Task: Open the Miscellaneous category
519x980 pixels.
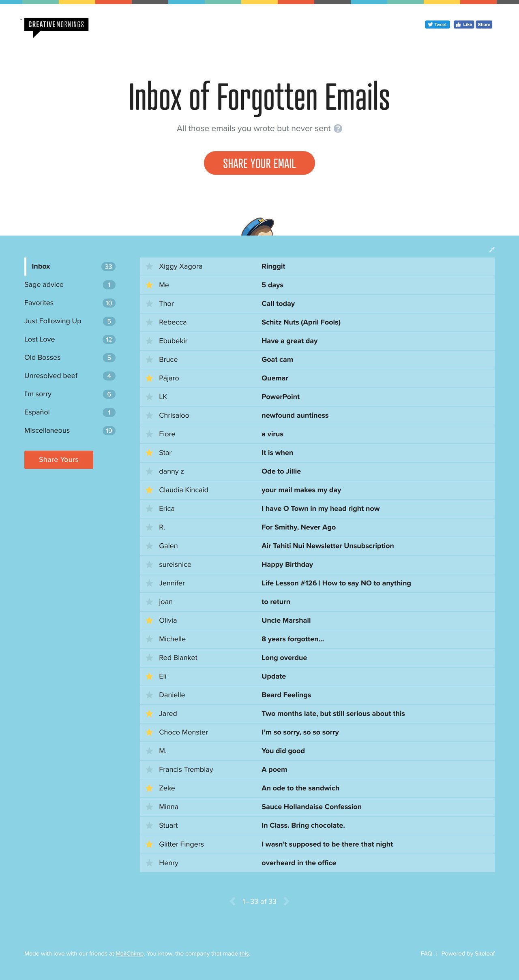Action: [70, 431]
